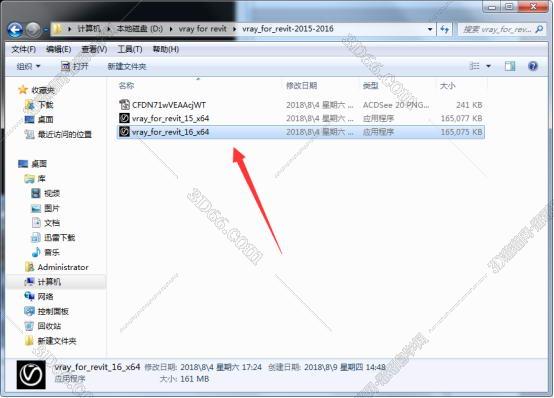
Task: Click the Back navigation arrow button
Action: tap(15, 30)
